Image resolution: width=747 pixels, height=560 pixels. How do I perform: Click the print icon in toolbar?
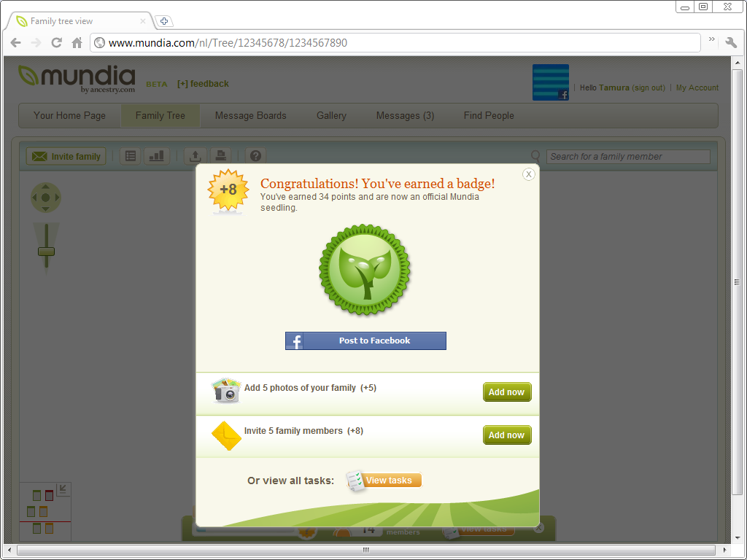pyautogui.click(x=220, y=156)
